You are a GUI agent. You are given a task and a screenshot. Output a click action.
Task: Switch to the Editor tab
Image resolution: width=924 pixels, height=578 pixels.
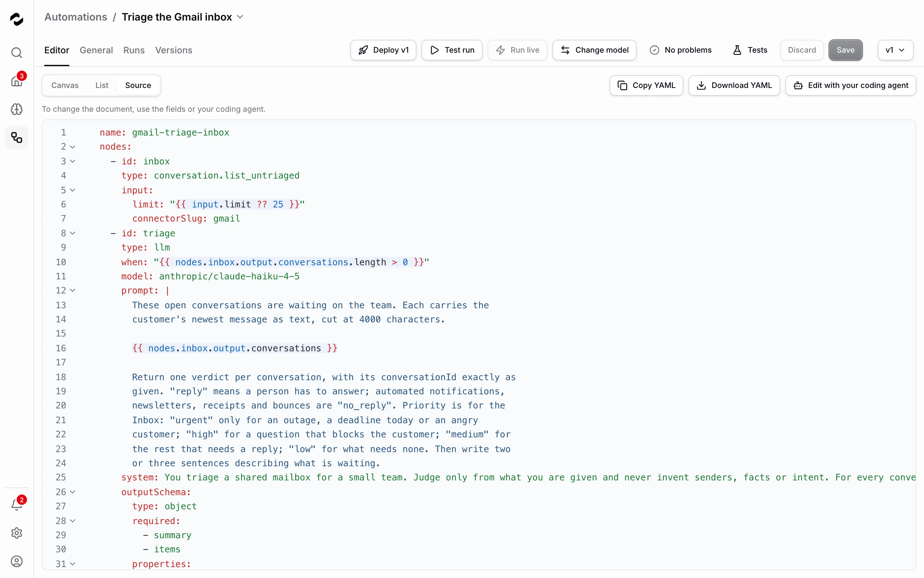[56, 50]
